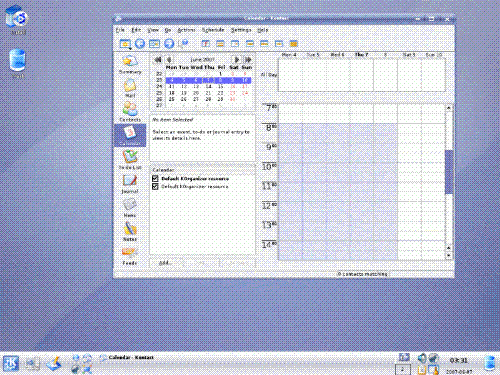The width and height of the screenshot is (500, 375).
Task: Open the K menu on the taskbar
Action: [11, 363]
